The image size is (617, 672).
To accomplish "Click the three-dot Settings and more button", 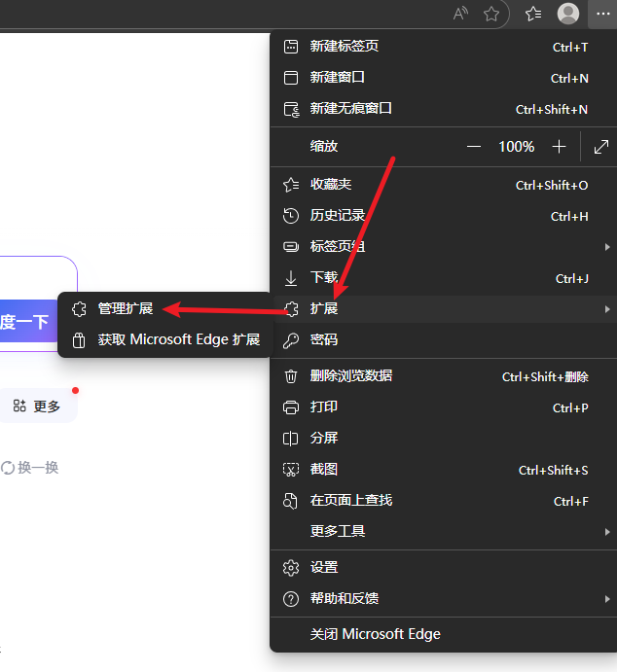I will click(602, 14).
